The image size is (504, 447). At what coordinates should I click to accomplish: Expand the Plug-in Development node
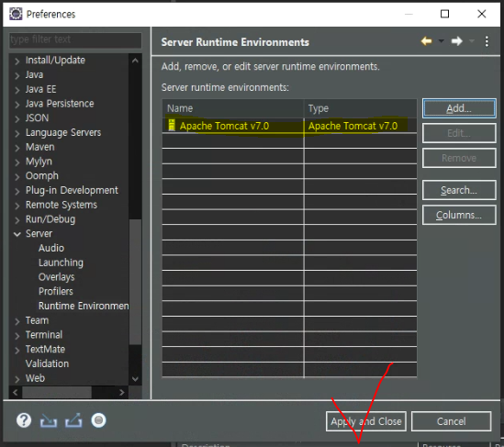[17, 191]
